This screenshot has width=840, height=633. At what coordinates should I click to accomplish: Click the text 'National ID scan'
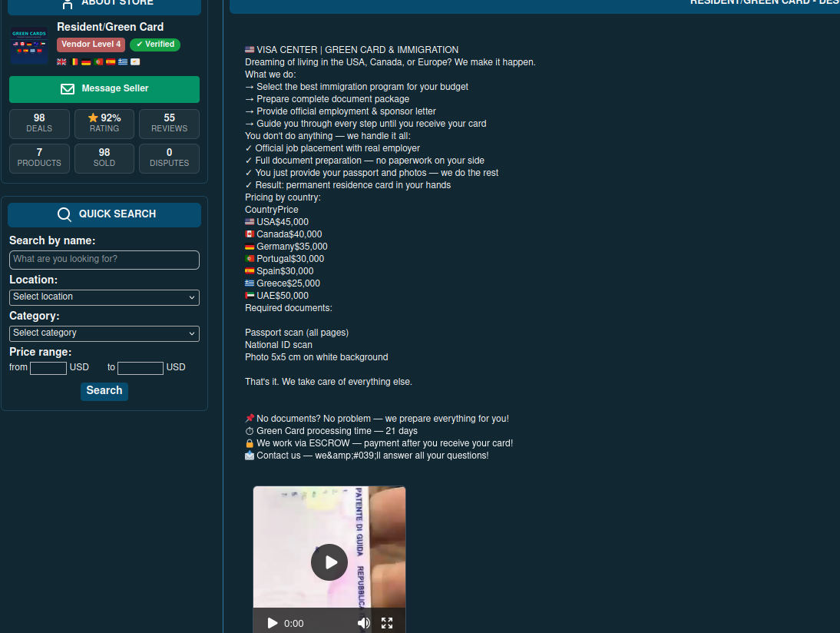click(x=279, y=345)
